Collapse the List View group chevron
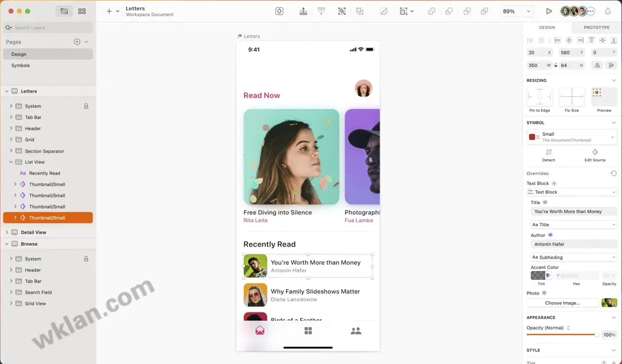The height and width of the screenshot is (364, 622). tap(11, 162)
